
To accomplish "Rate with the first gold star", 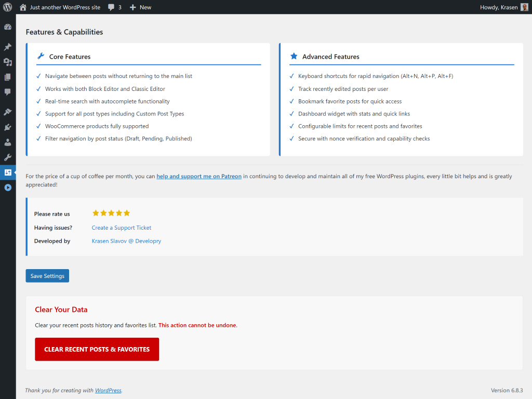I will 96,213.
